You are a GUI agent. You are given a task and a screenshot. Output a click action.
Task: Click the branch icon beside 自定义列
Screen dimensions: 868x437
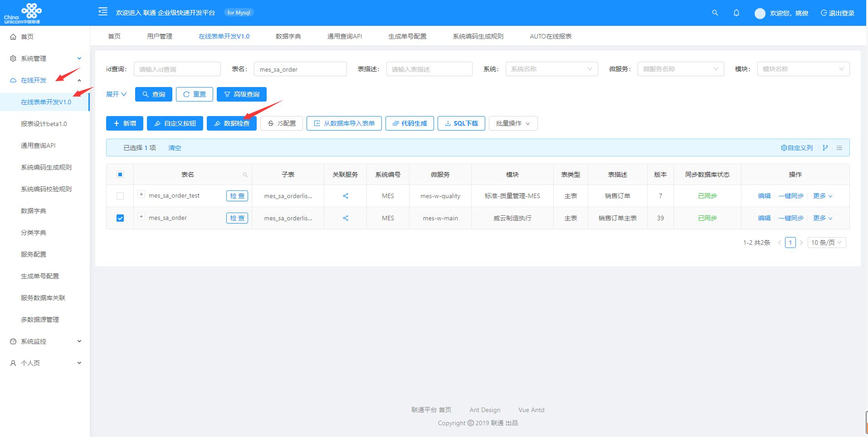825,148
